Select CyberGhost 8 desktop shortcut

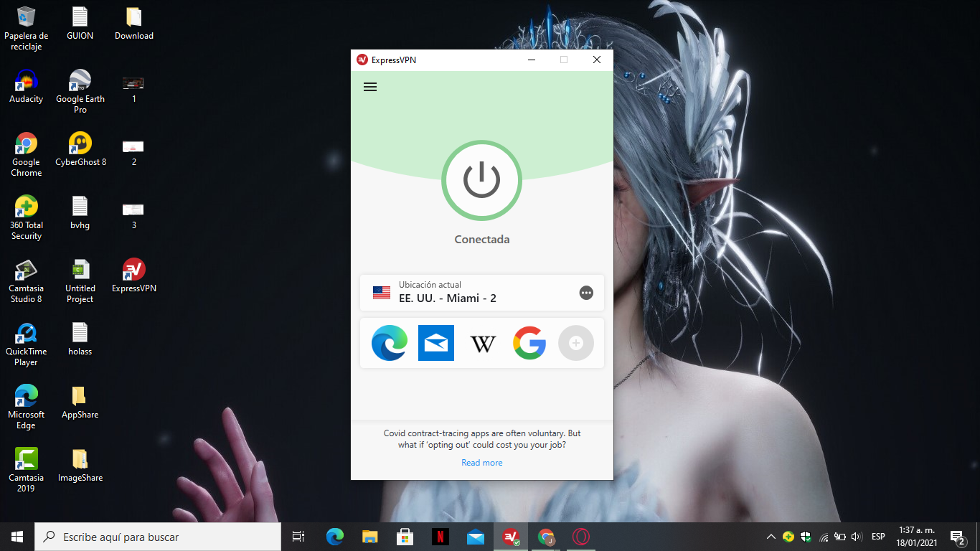tap(80, 149)
